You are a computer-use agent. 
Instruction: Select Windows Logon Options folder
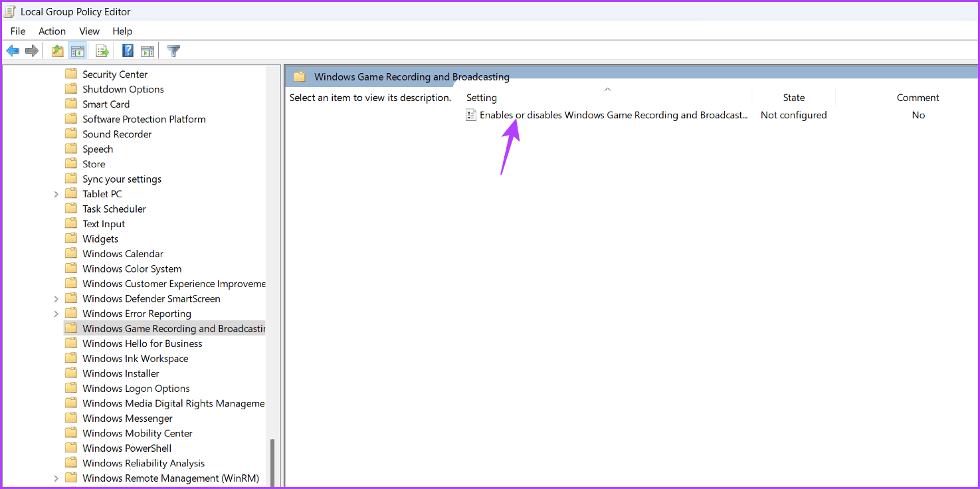136,388
